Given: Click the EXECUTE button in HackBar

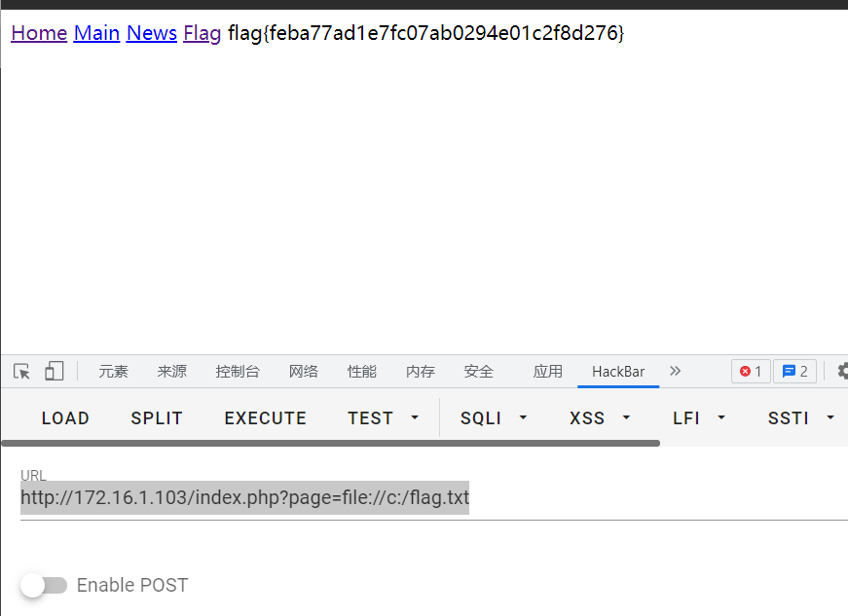Looking at the screenshot, I should click(266, 417).
